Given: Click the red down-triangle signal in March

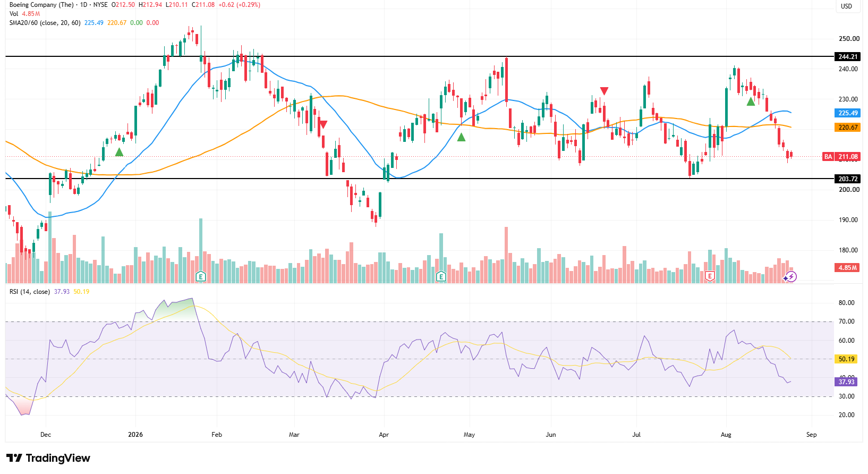Looking at the screenshot, I should pyautogui.click(x=323, y=124).
